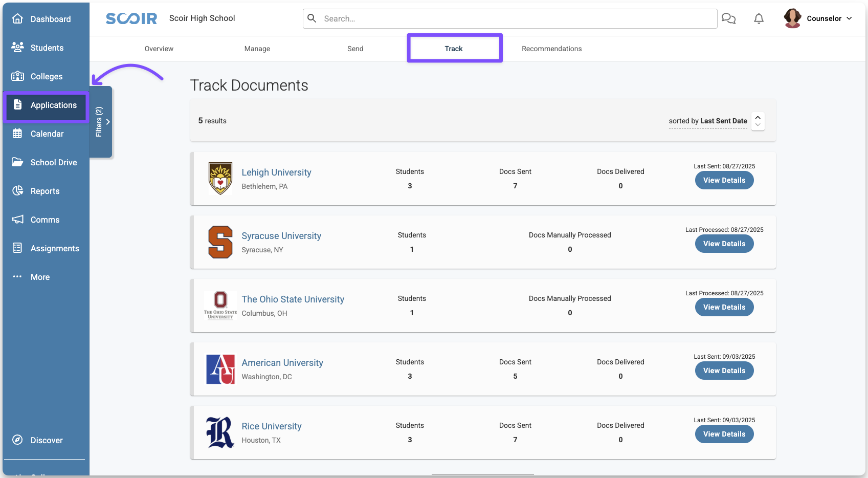Go to Students in the sidebar

tap(46, 48)
